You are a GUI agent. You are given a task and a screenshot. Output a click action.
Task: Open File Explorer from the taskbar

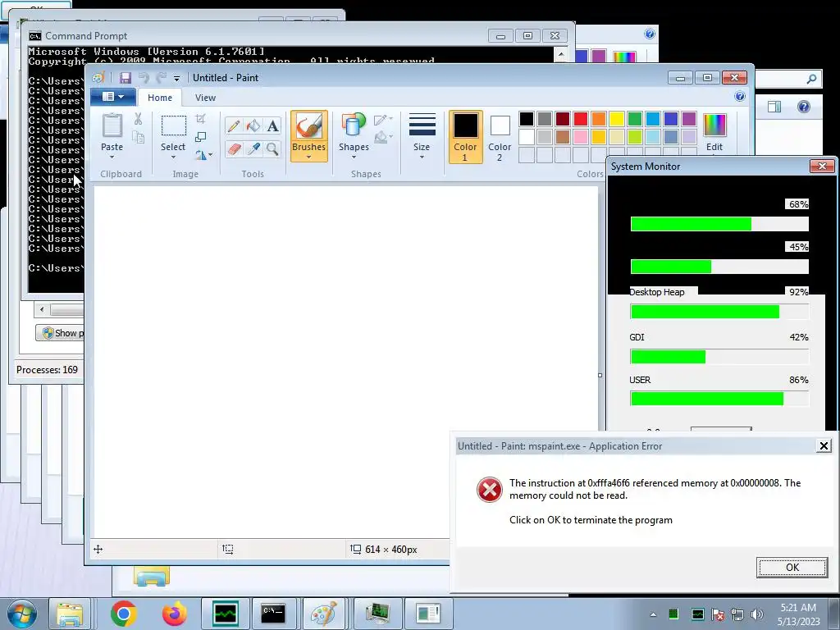(x=71, y=614)
